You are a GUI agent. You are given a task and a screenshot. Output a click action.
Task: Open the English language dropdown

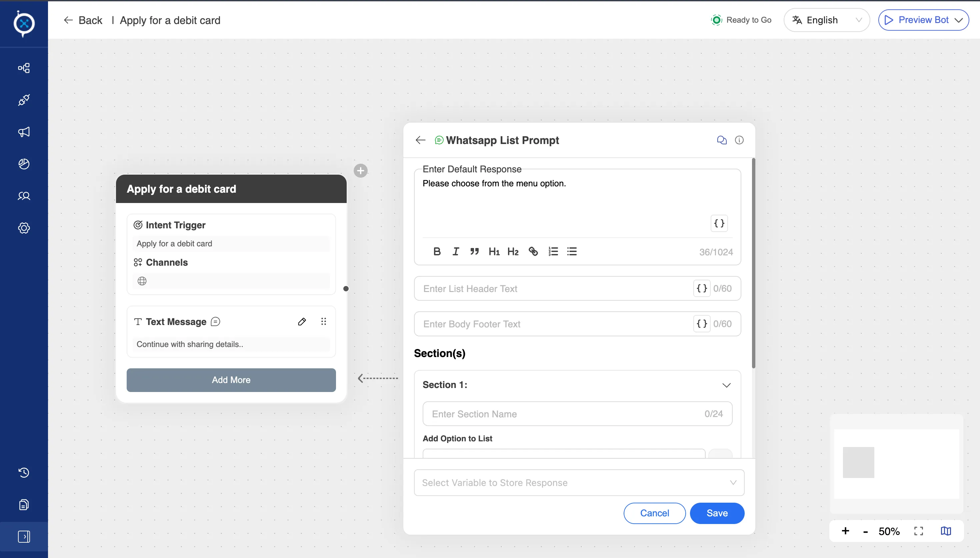pyautogui.click(x=826, y=20)
